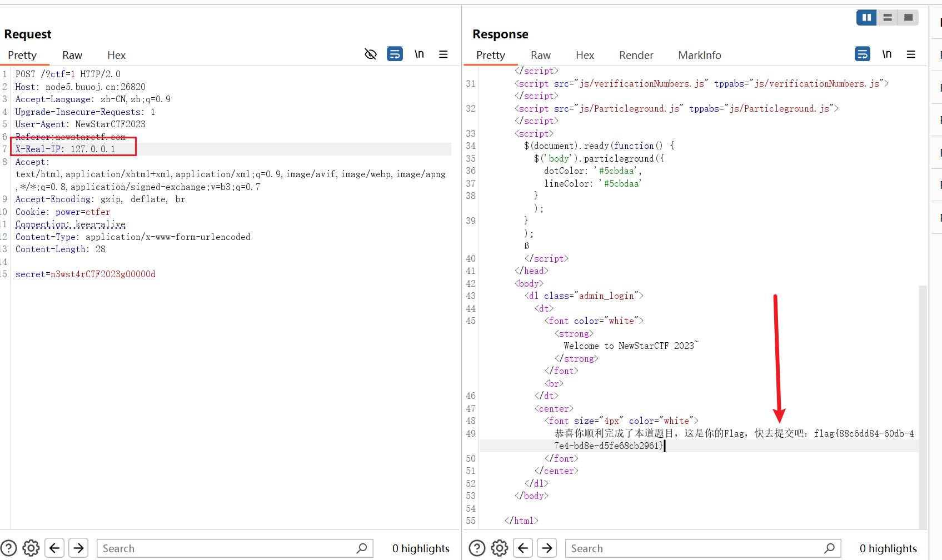The width and height of the screenshot is (942, 560).
Task: Click the X-Real-IP: 127.0.0.1 header
Action: pos(66,149)
